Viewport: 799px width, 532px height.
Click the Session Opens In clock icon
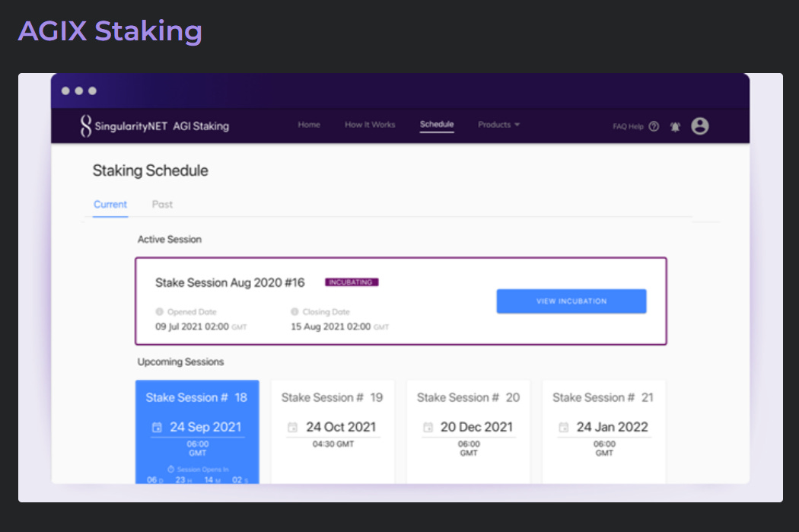[170, 469]
